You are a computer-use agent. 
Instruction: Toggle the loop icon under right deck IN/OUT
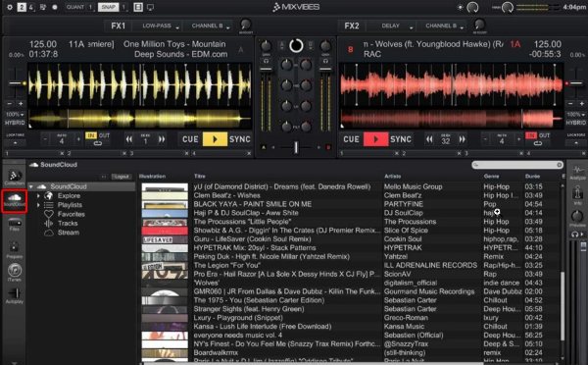point(538,143)
